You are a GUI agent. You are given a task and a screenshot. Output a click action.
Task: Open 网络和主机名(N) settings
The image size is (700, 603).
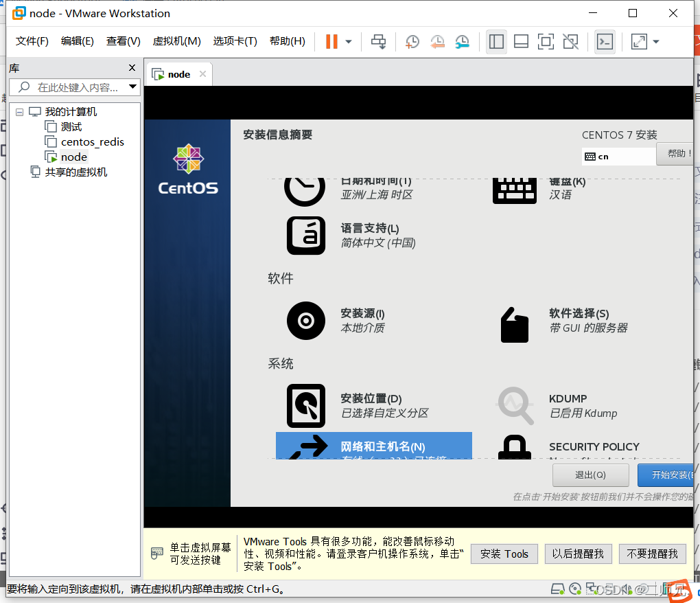[x=373, y=445]
